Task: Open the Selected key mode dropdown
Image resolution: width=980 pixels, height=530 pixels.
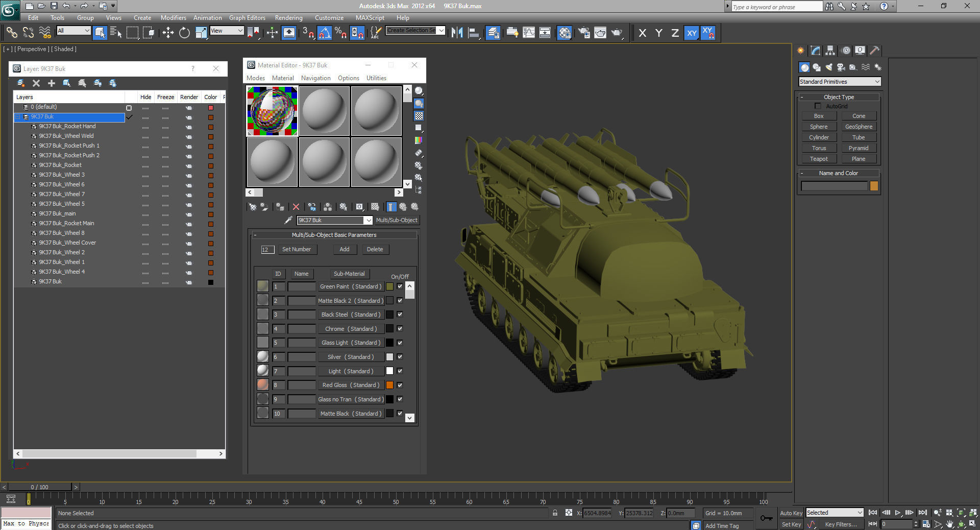Action: [835, 513]
